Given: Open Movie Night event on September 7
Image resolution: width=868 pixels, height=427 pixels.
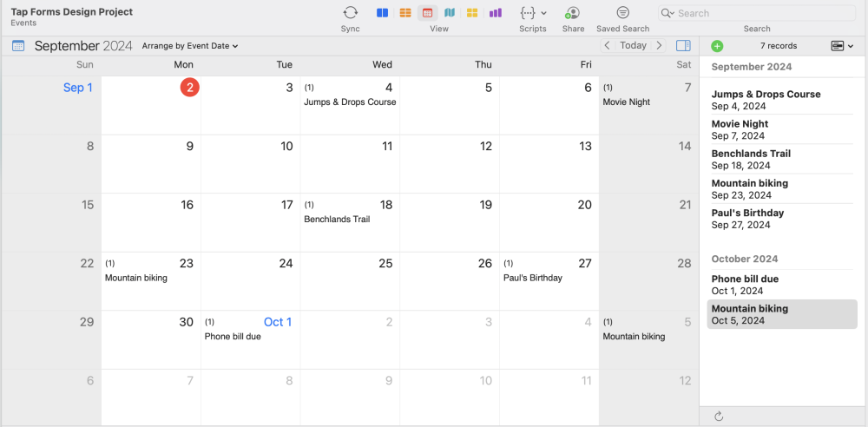Looking at the screenshot, I should pos(626,102).
